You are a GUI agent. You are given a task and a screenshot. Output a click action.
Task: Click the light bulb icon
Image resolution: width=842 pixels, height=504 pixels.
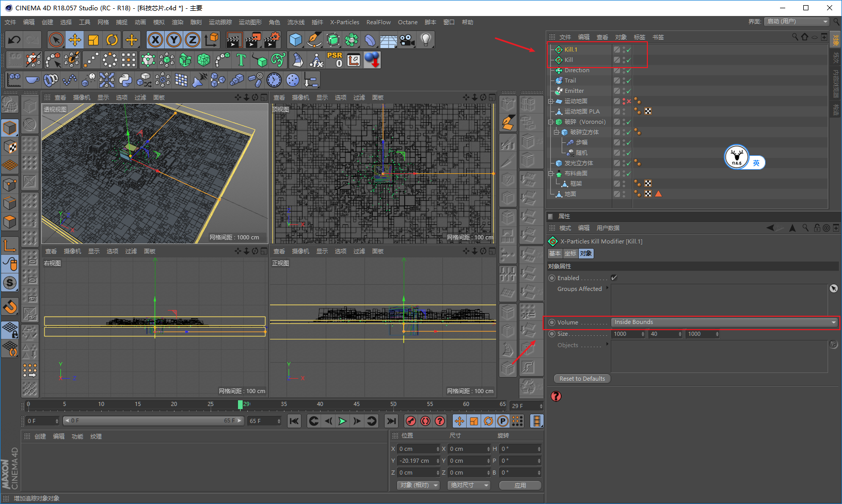click(x=425, y=40)
